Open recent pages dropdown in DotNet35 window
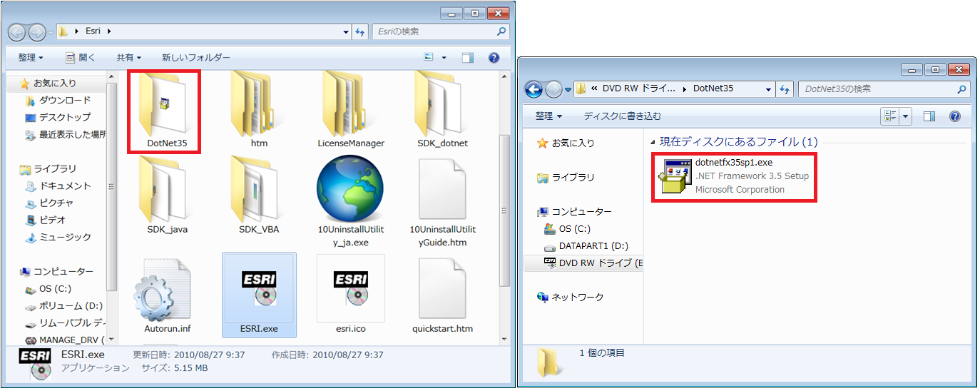Image resolution: width=980 pixels, height=391 pixels. [568, 90]
